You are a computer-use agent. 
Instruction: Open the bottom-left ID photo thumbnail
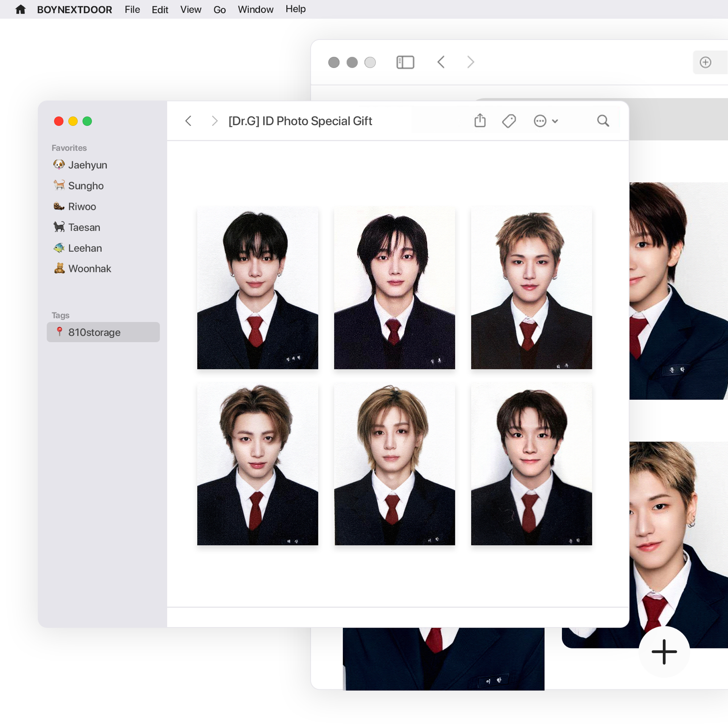pos(257,464)
